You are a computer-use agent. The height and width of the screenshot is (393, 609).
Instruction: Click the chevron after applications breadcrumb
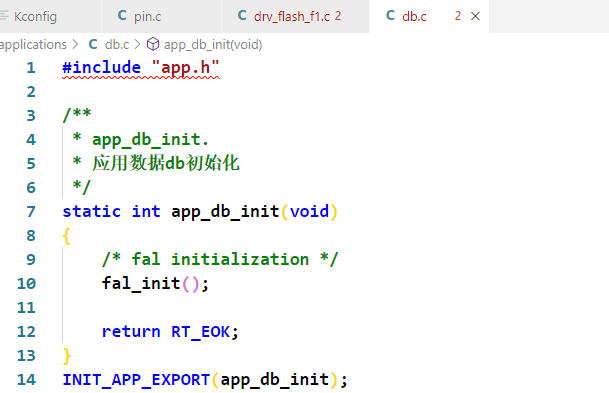75,45
